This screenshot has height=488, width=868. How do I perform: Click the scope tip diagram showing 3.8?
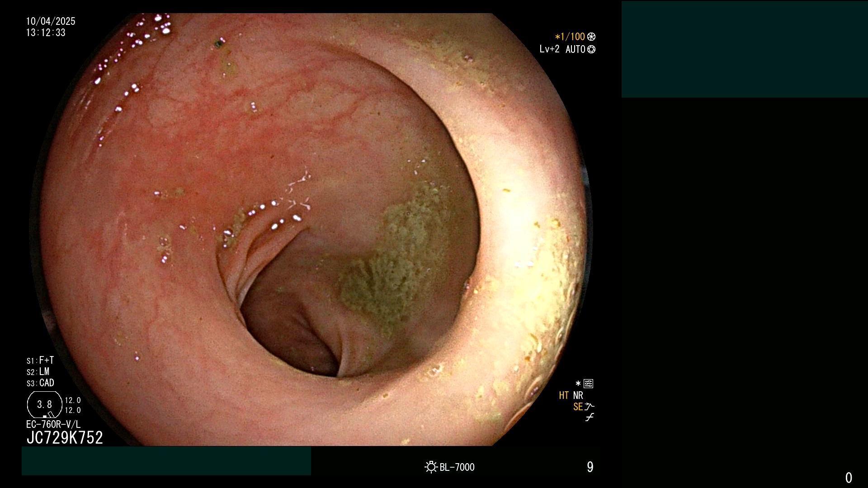(45, 405)
